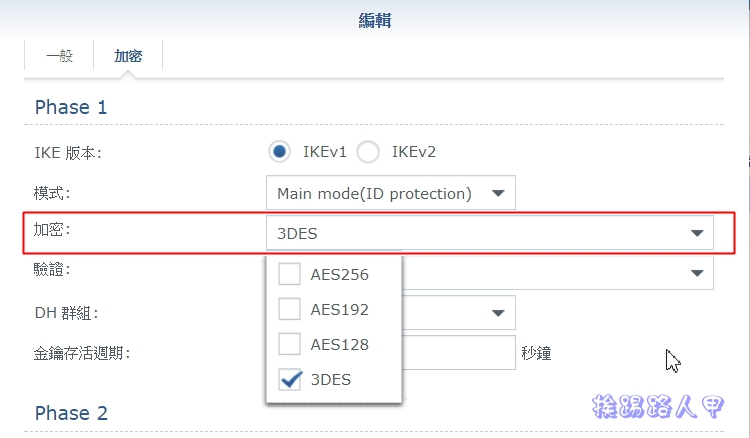Image resolution: width=750 pixels, height=438 pixels.
Task: Expand the 驗證 dropdown arrow
Action: [697, 273]
